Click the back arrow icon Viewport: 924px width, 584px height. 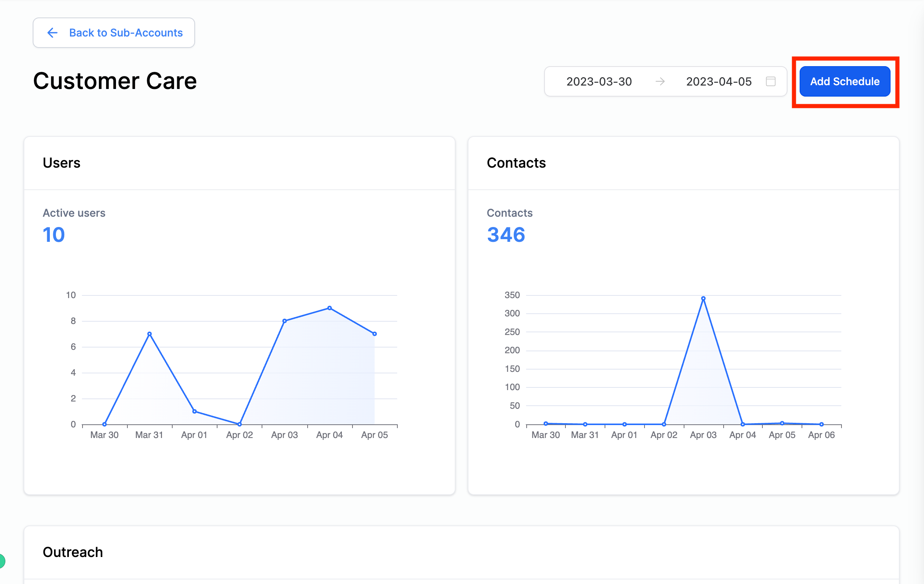point(52,33)
